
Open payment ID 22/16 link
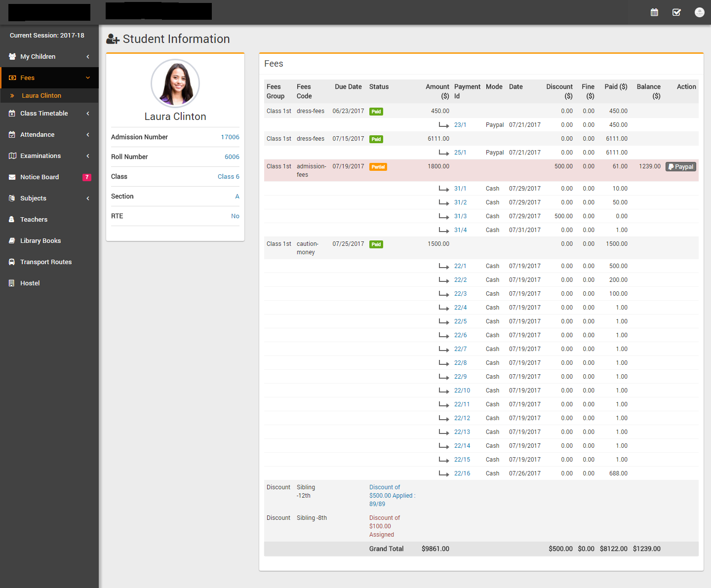click(462, 473)
